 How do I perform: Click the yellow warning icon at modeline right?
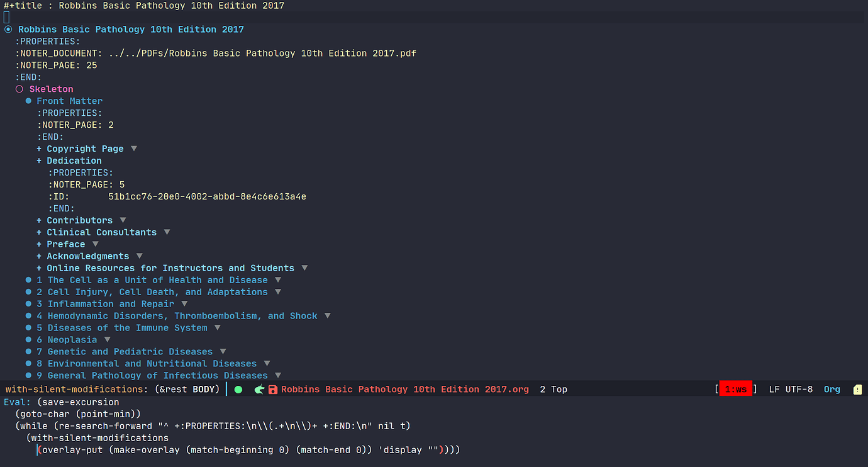pyautogui.click(x=857, y=390)
